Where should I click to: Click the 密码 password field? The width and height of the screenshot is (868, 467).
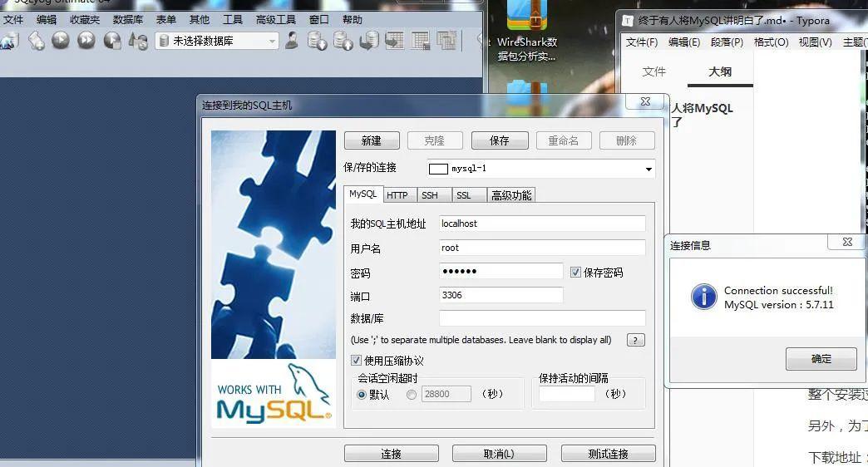pos(501,271)
